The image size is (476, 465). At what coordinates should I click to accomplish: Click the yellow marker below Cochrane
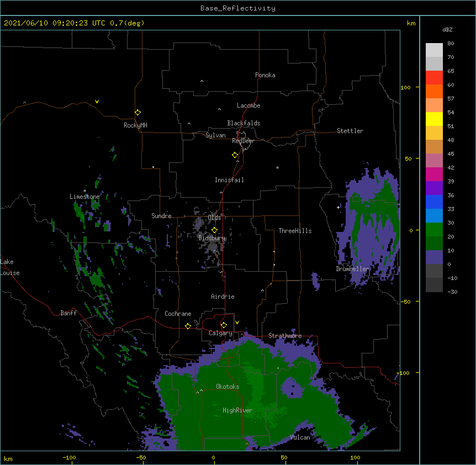pyautogui.click(x=188, y=326)
